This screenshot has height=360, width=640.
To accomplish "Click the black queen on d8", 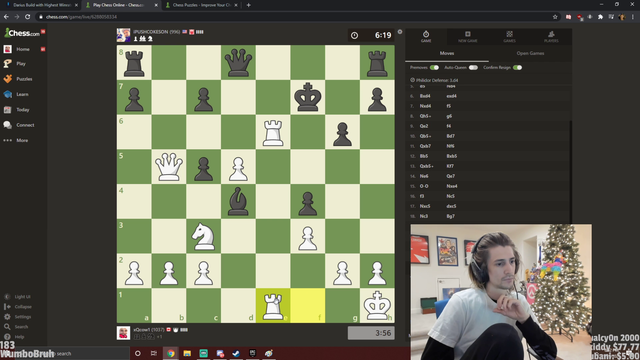I will tap(238, 62).
